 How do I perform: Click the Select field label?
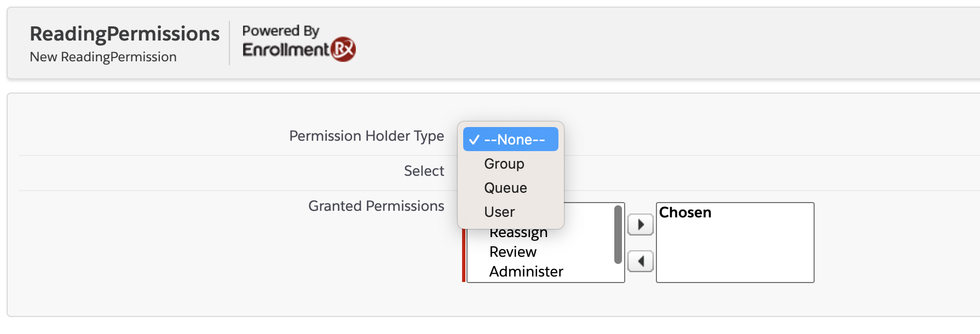[x=424, y=171]
